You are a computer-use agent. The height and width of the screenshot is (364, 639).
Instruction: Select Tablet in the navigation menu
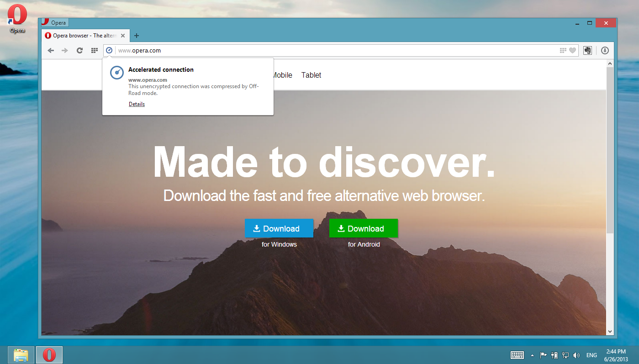pos(311,75)
